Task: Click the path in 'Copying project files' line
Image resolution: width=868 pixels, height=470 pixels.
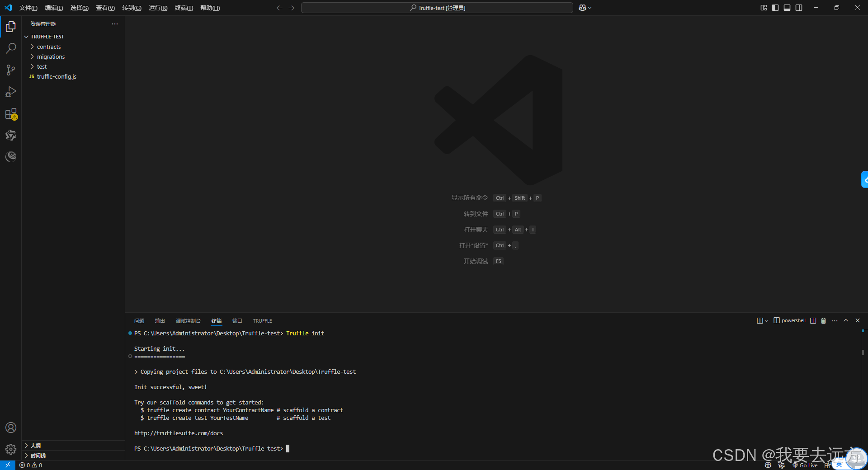Action: [x=288, y=371]
